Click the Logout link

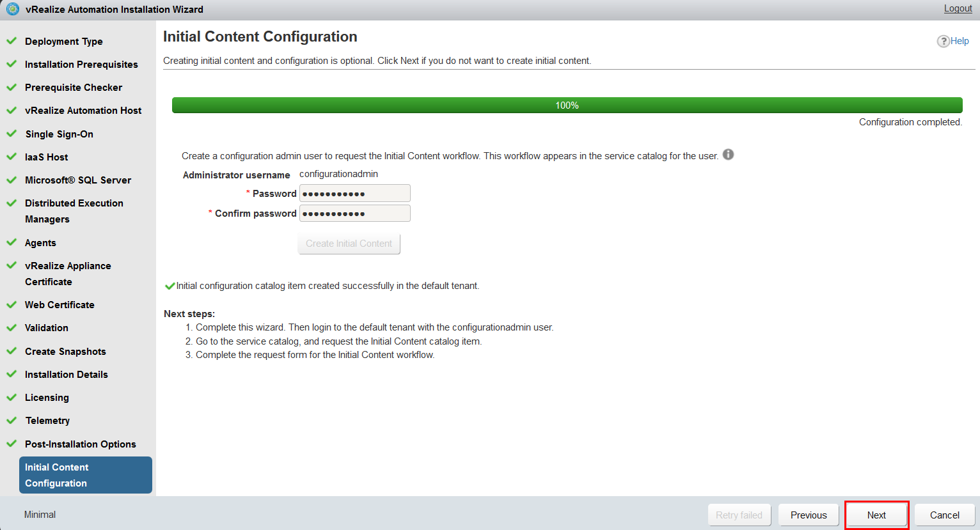[958, 8]
